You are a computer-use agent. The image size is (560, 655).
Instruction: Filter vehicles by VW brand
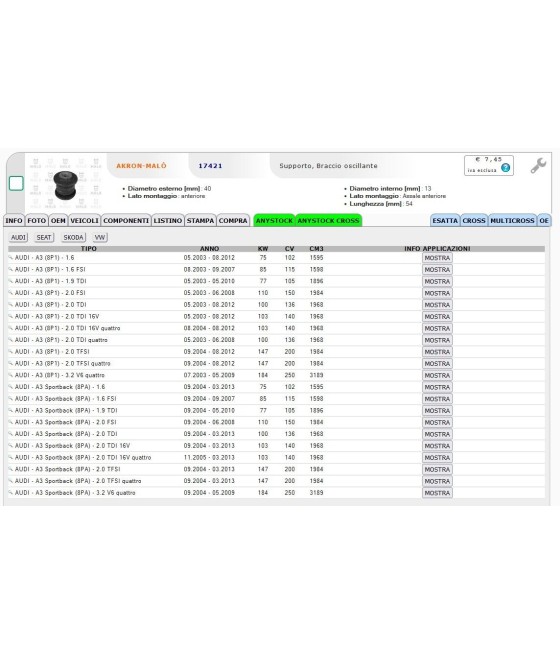(100, 238)
